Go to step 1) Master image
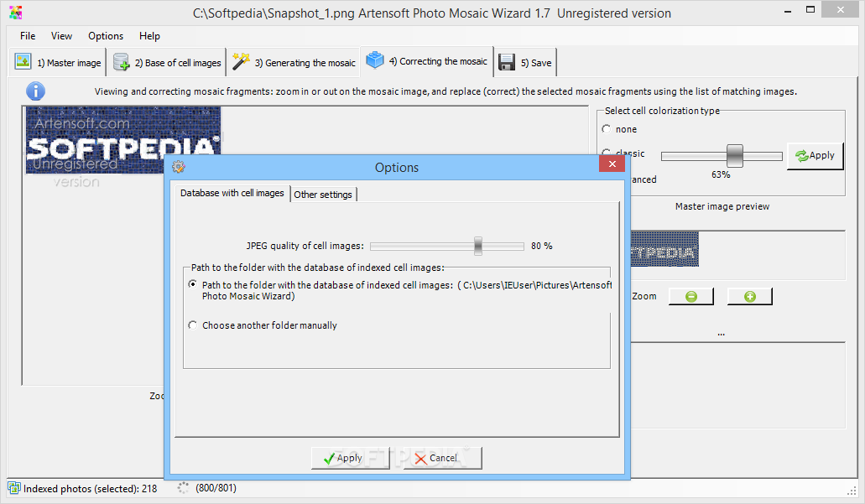Screen dimensions: 865x504 coord(57,62)
